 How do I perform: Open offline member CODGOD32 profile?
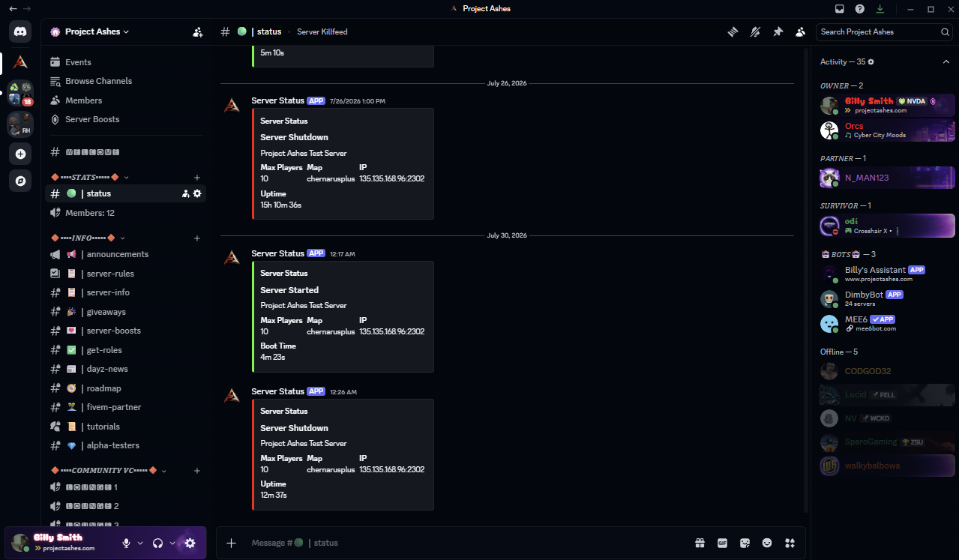(887, 371)
